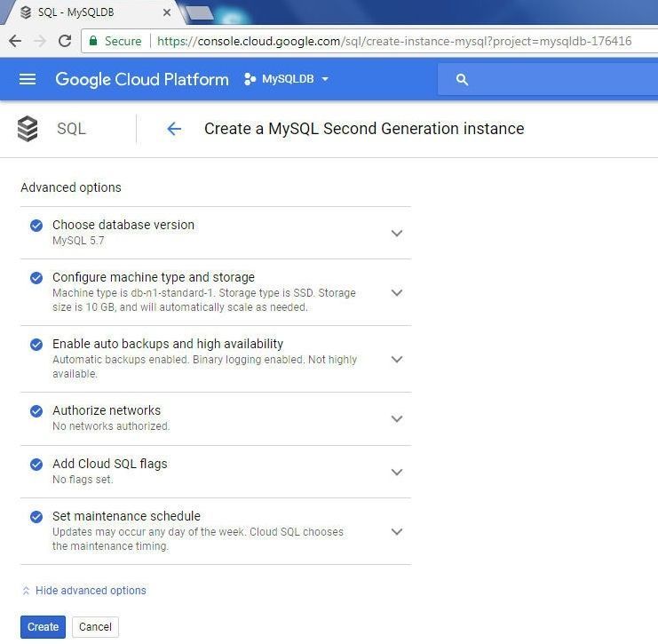Viewport: 658px width, 644px height.
Task: Expand the auto backups and high availability chevron
Action: coord(397,360)
